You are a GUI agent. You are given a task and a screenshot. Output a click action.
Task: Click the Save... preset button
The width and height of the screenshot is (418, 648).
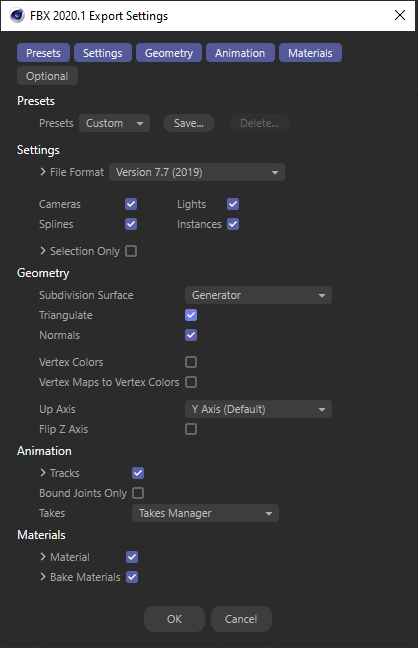click(189, 123)
